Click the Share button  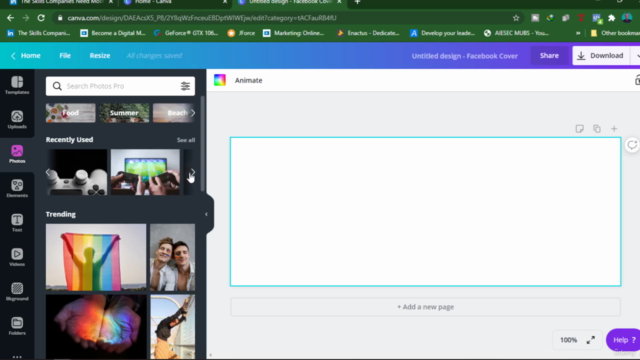(x=549, y=56)
